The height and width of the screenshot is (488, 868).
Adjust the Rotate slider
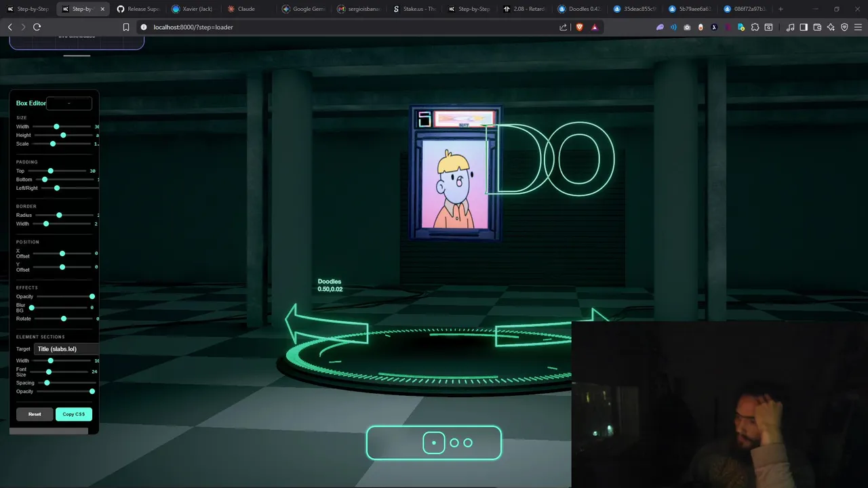pyautogui.click(x=63, y=319)
